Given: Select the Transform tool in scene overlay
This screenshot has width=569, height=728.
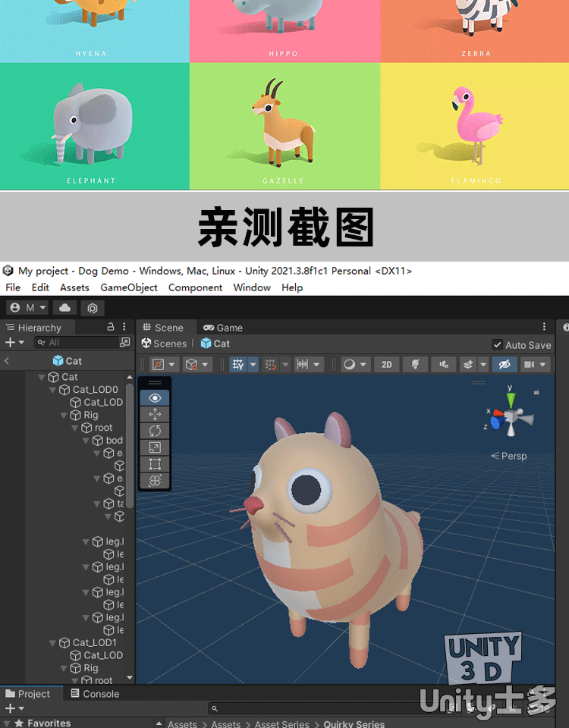Looking at the screenshot, I should 155,481.
